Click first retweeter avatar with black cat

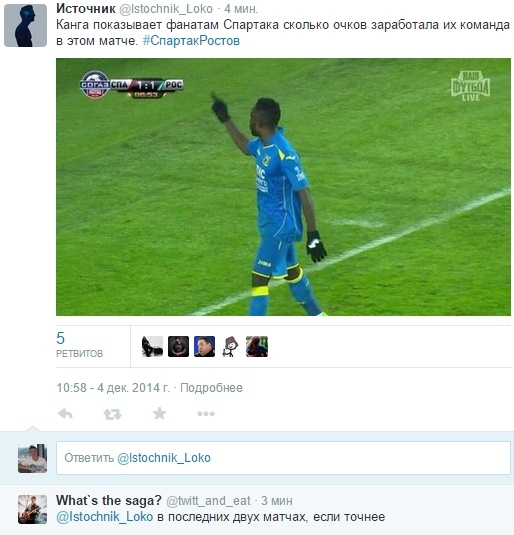(x=152, y=347)
